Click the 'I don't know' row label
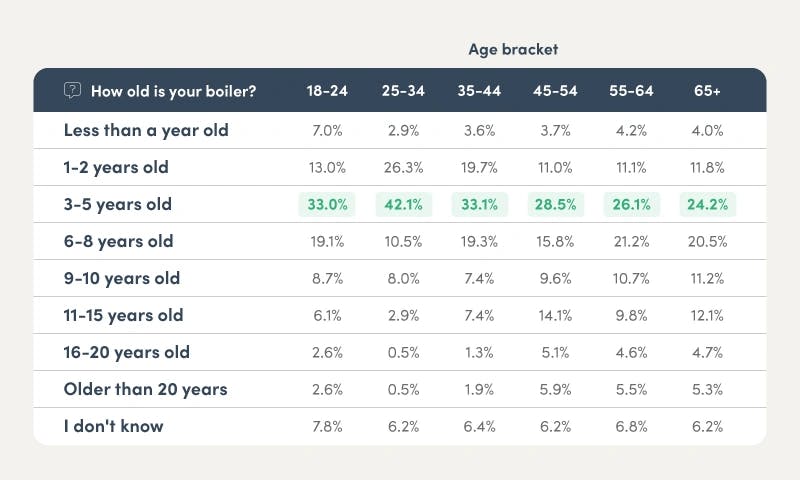The image size is (800, 480). [x=113, y=426]
